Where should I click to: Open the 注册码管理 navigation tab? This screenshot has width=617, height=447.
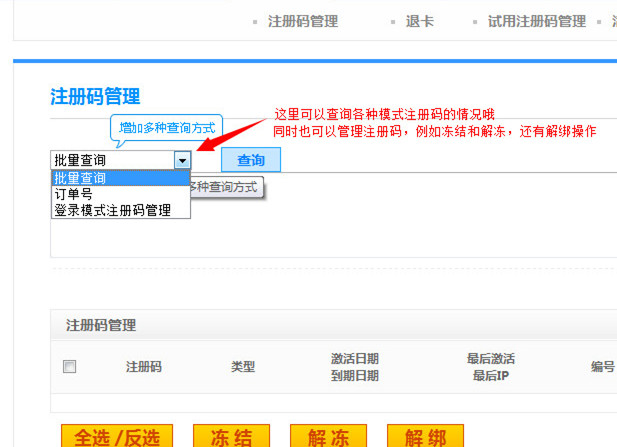click(x=302, y=21)
